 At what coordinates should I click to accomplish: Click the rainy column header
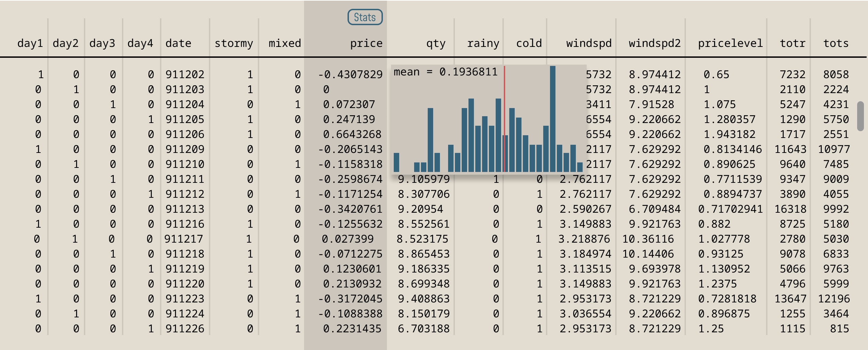[x=483, y=43]
